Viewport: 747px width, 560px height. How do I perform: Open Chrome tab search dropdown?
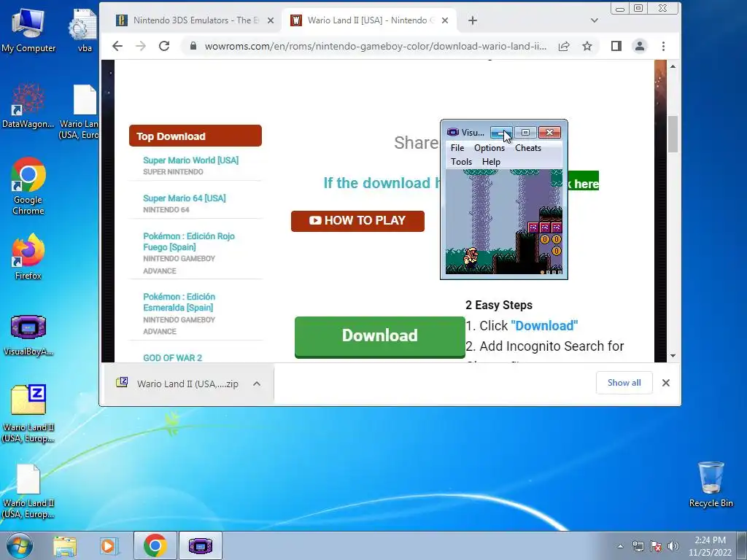[594, 20]
